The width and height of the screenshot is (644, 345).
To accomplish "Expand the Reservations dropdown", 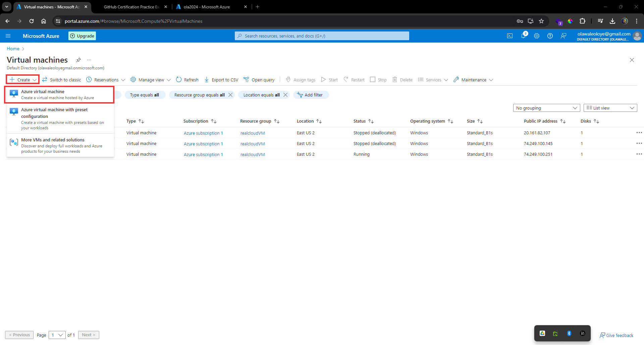I will point(105,79).
